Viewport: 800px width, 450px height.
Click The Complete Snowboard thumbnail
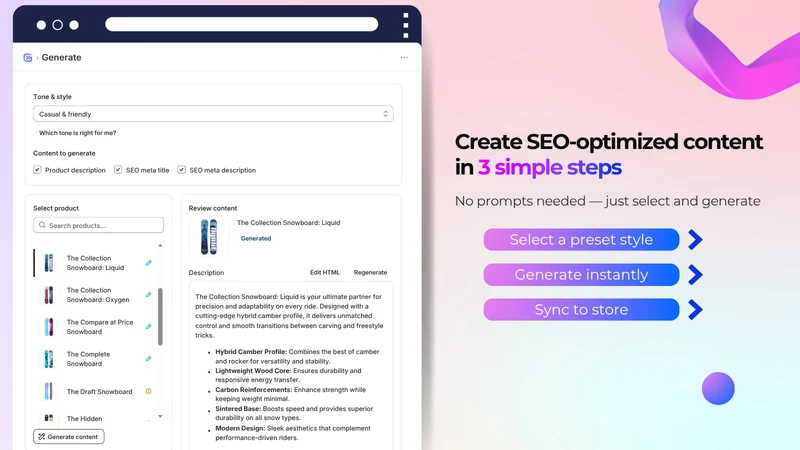(x=48, y=359)
